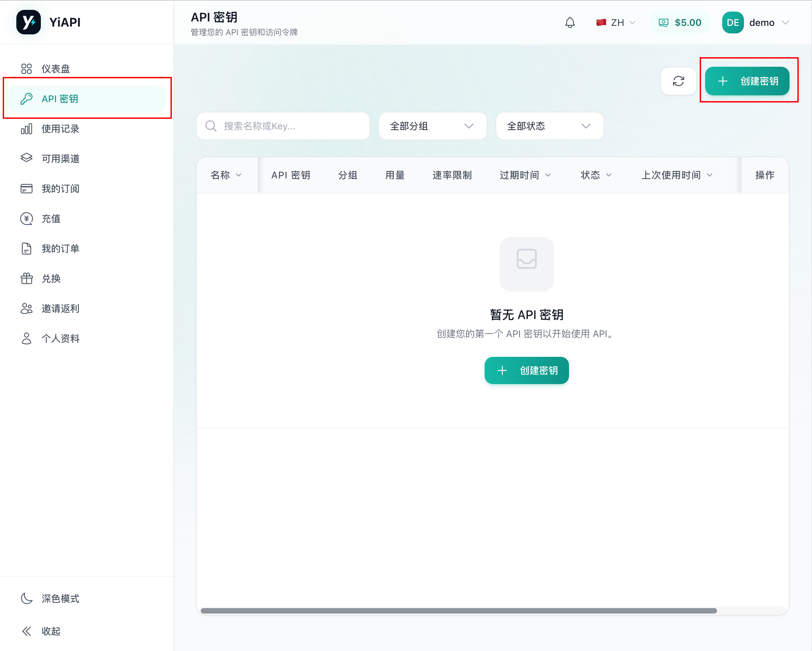The height and width of the screenshot is (651, 812).
Task: Sort by 过期时间 column
Action: click(x=525, y=175)
